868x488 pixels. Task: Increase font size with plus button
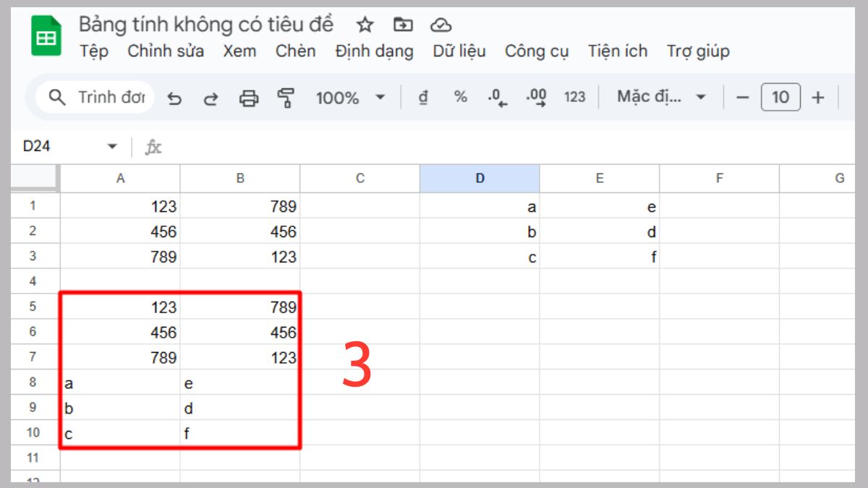click(x=818, y=98)
